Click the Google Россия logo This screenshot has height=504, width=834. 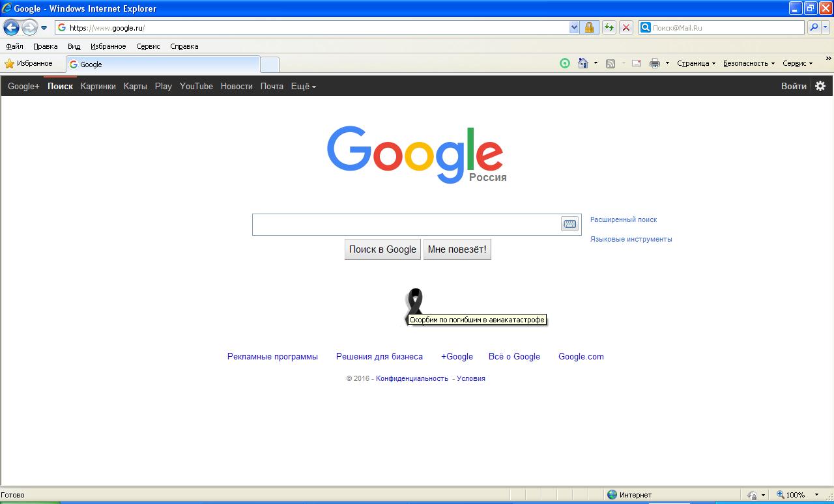[416, 154]
